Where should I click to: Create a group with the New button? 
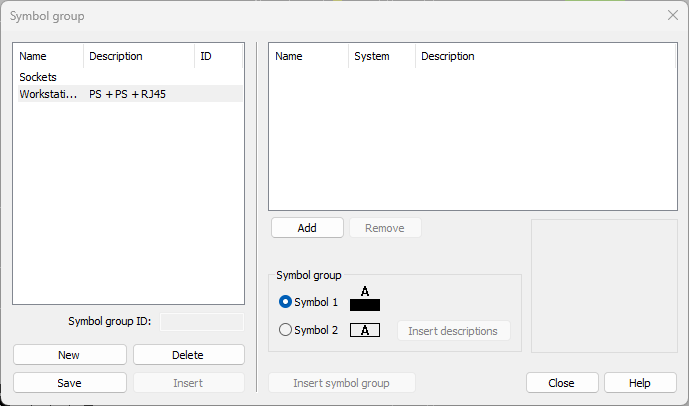[x=70, y=355]
